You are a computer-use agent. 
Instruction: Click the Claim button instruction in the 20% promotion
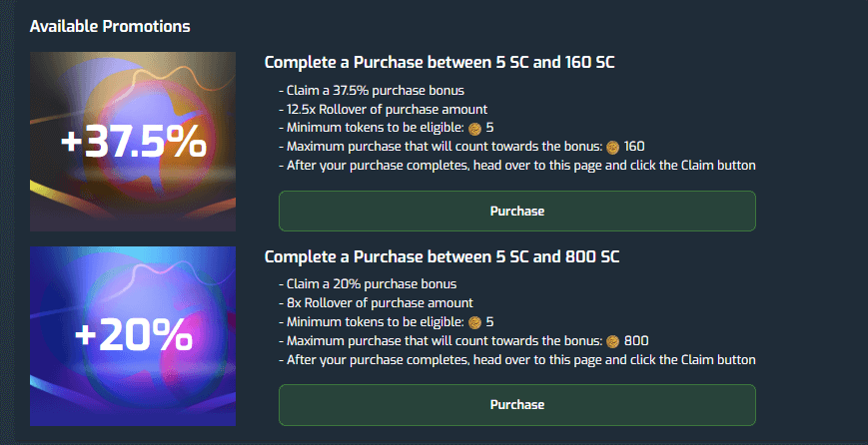516,360
